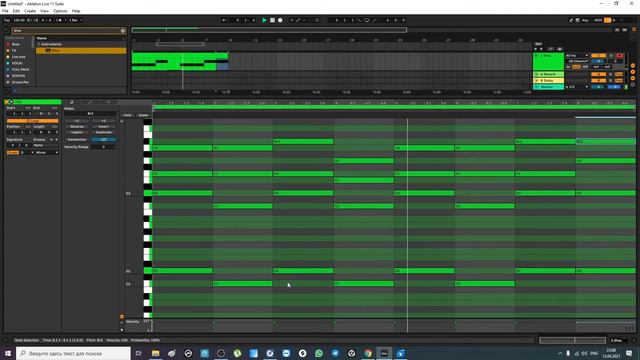
Task: Toggle the clip activator button
Action: click(7, 102)
